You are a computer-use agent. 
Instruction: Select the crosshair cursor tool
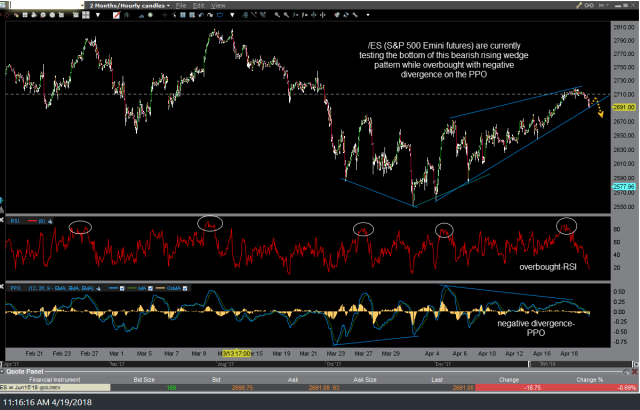pos(165,15)
